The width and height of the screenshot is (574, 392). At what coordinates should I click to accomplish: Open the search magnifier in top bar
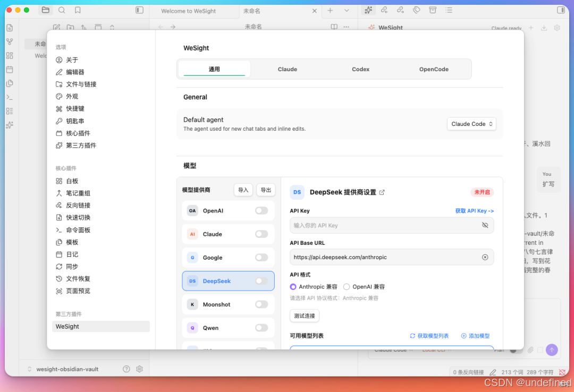pos(62,10)
